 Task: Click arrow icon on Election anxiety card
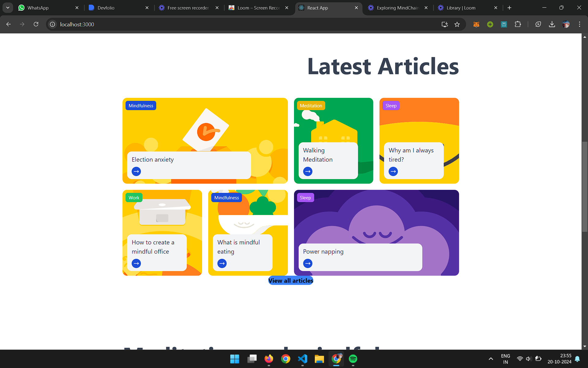tap(136, 171)
